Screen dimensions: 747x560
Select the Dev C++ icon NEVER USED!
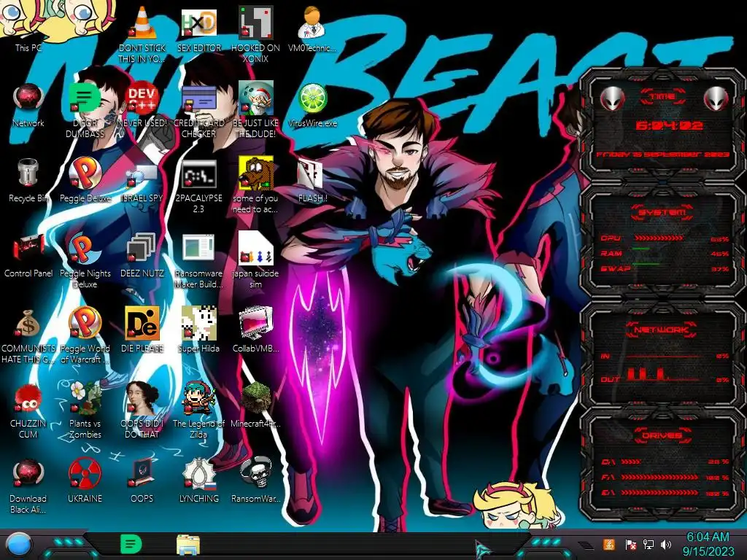(142, 105)
